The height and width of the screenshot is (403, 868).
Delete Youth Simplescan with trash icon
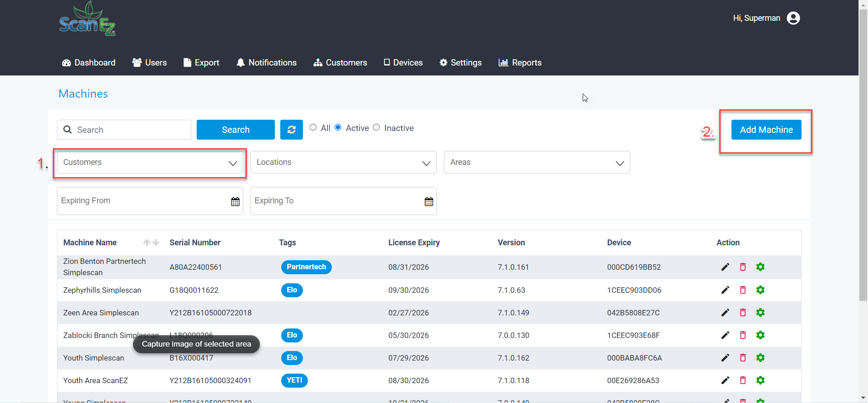click(x=743, y=358)
